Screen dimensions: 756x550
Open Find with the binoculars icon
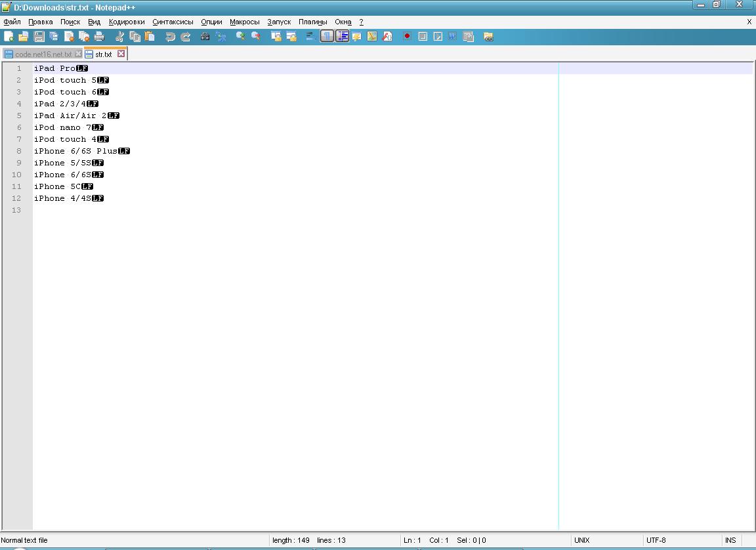(x=205, y=37)
